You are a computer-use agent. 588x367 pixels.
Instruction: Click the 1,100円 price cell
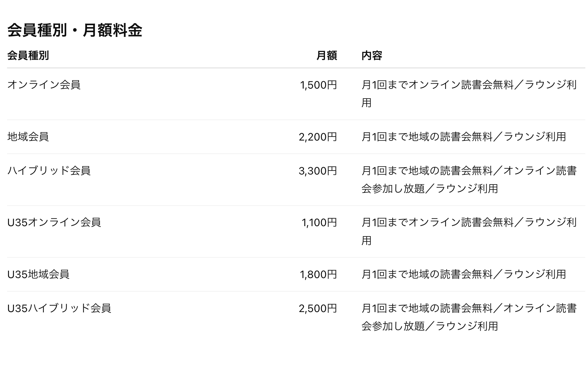pos(319,222)
